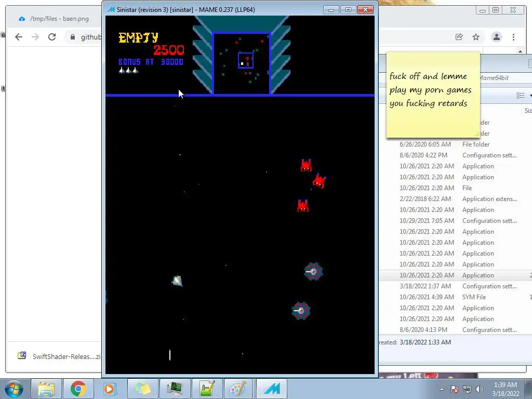This screenshot has width=532, height=399.
Task: Open Windows Explorer from the taskbar
Action: (x=46, y=389)
